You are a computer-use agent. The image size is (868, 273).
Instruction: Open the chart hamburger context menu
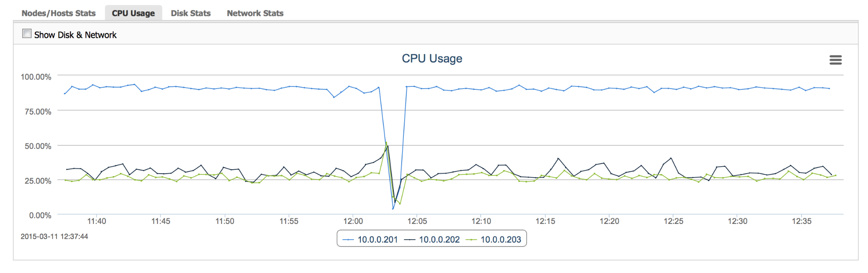click(835, 60)
